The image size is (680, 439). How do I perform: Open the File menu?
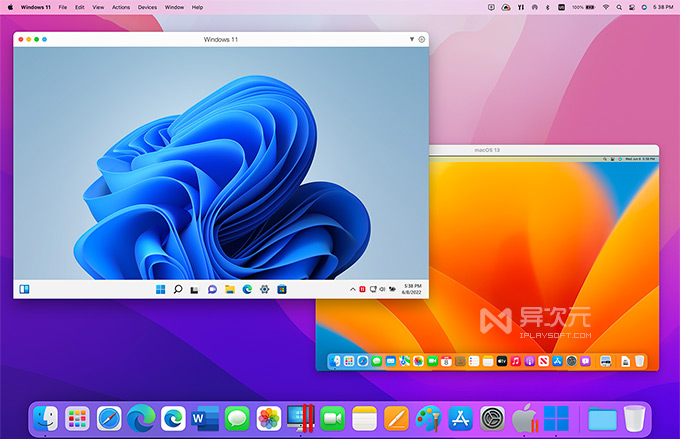tap(63, 7)
